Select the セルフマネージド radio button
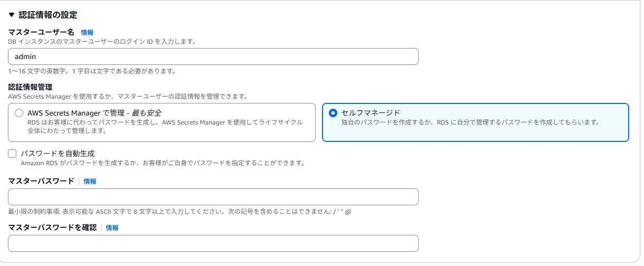Viewport: 644px width, 266px height. (x=333, y=113)
